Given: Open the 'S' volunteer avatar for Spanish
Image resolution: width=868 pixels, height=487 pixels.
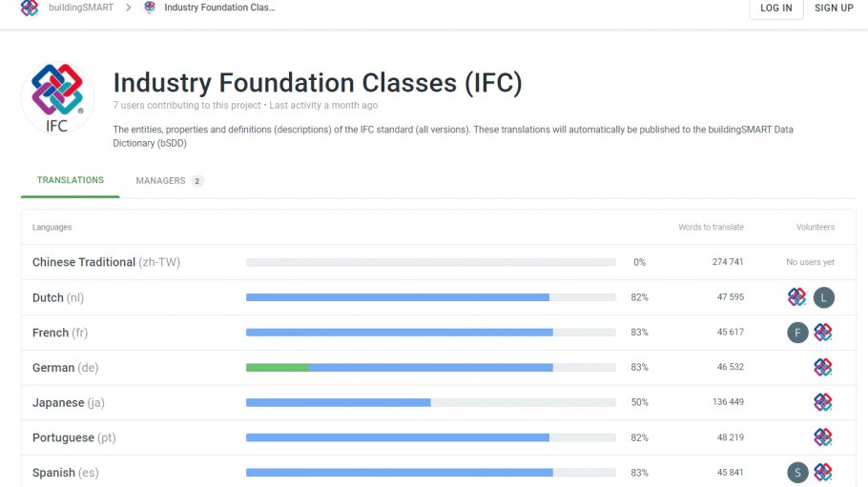Looking at the screenshot, I should pos(797,473).
